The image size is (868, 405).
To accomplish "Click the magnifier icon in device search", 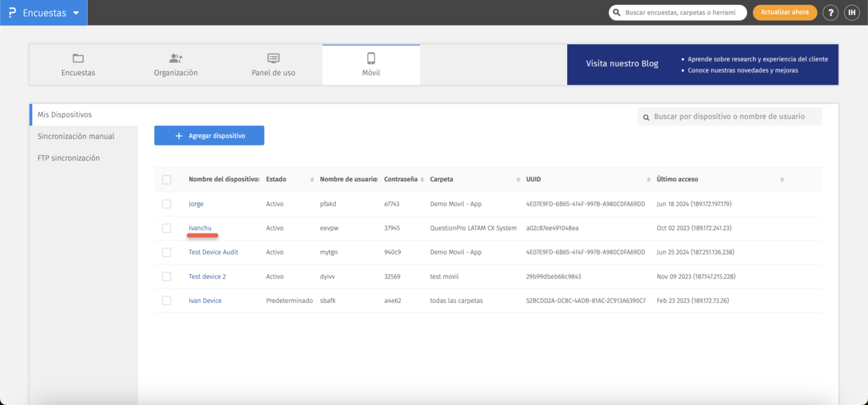I will pyautogui.click(x=645, y=116).
